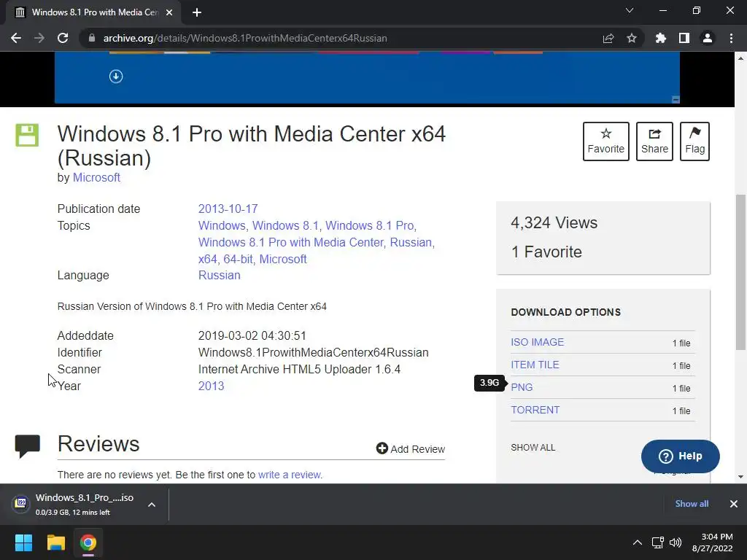Open File Explorer from the taskbar
Screen dimensions: 747x560
55,542
